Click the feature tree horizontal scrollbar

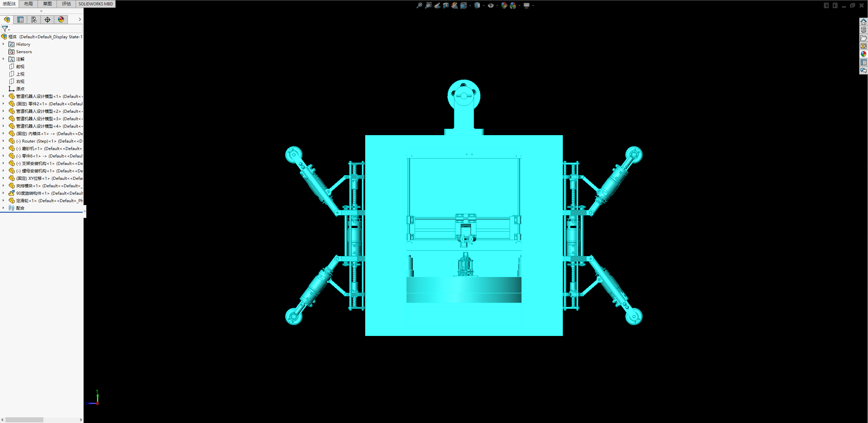(x=24, y=420)
